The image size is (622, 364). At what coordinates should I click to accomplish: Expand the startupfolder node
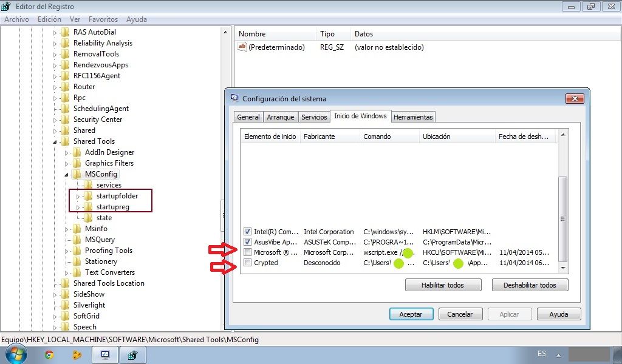click(x=78, y=197)
